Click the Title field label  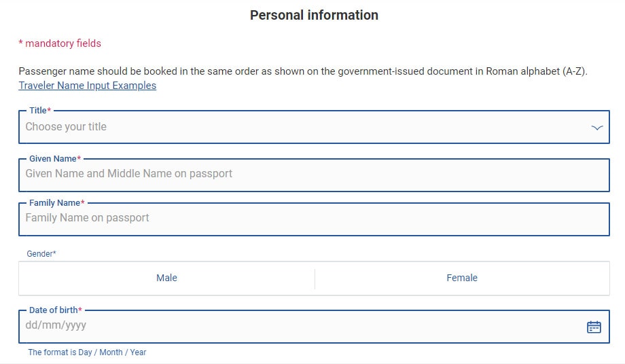pyautogui.click(x=37, y=110)
